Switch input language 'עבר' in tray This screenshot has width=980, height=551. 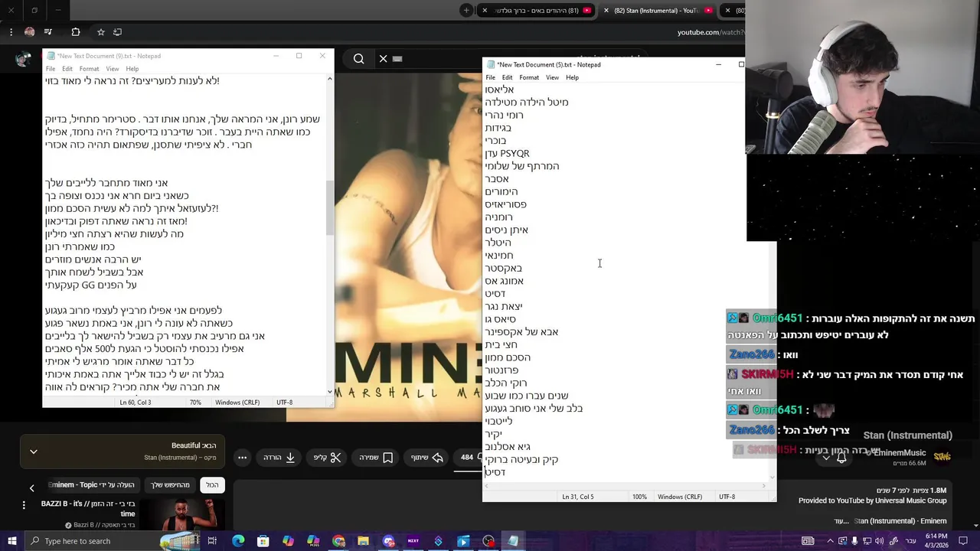pos(910,541)
